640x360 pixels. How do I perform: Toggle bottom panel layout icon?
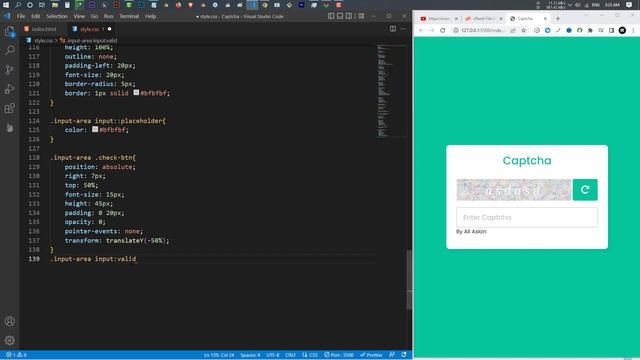tap(340, 16)
